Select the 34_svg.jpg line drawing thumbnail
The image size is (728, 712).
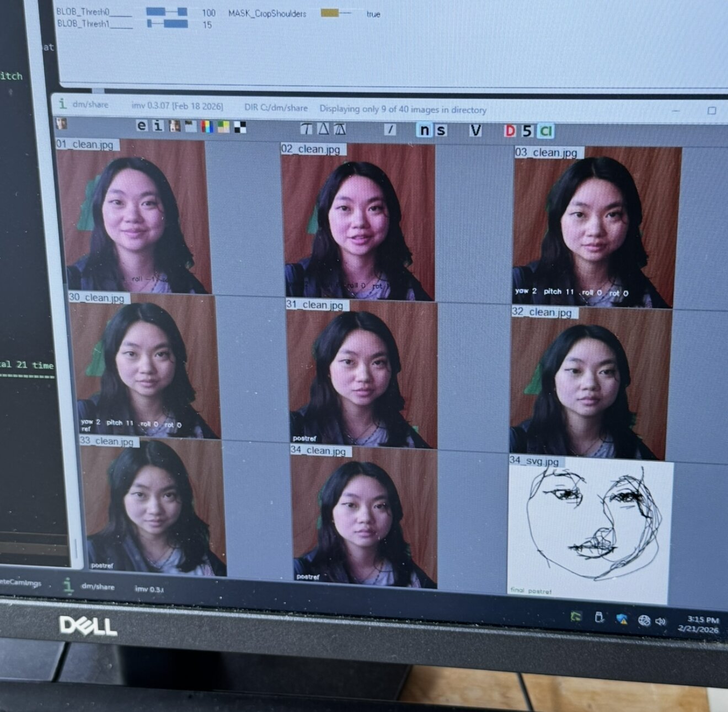click(x=590, y=529)
